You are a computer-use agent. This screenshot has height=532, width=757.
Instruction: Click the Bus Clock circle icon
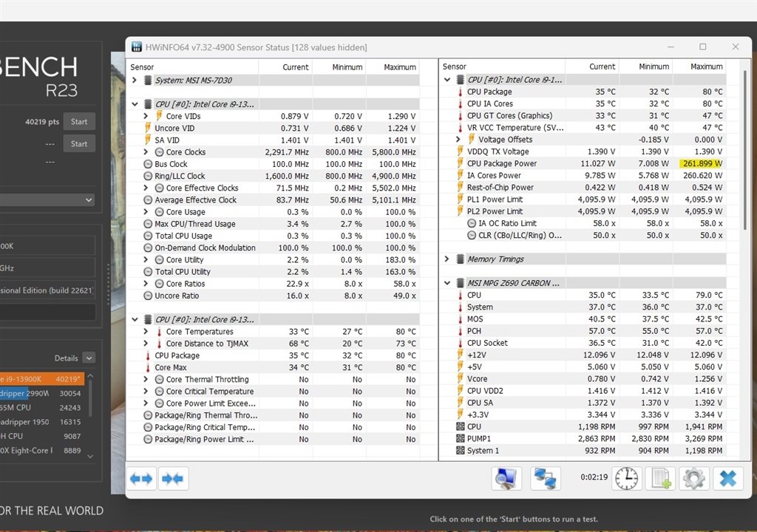pyautogui.click(x=148, y=163)
